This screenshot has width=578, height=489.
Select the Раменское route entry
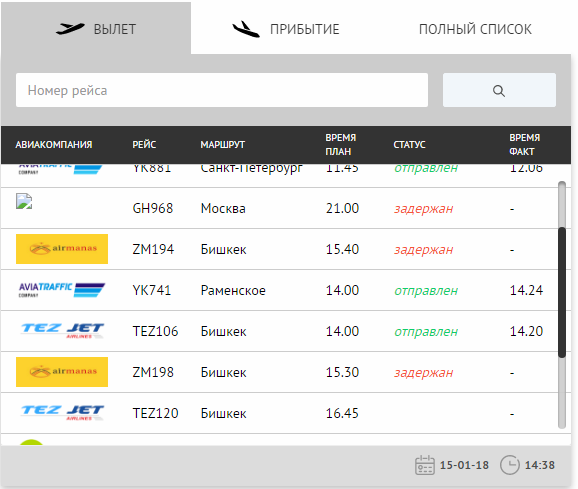(x=233, y=291)
